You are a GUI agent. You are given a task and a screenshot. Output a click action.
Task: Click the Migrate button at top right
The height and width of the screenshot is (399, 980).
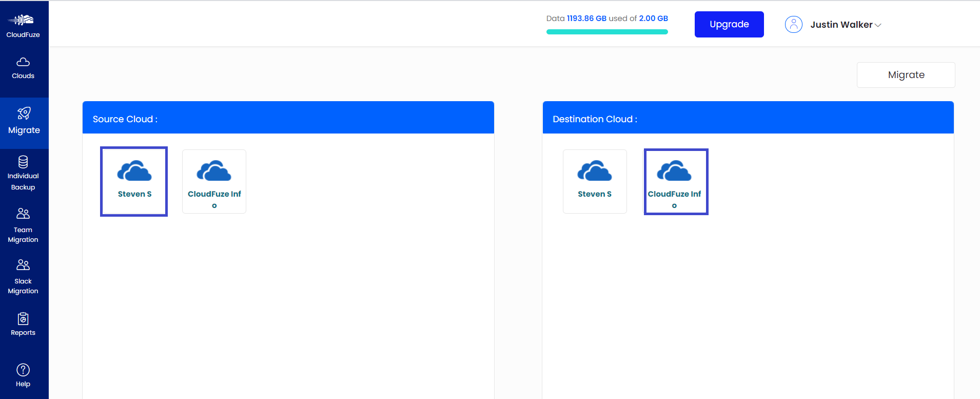(x=906, y=75)
